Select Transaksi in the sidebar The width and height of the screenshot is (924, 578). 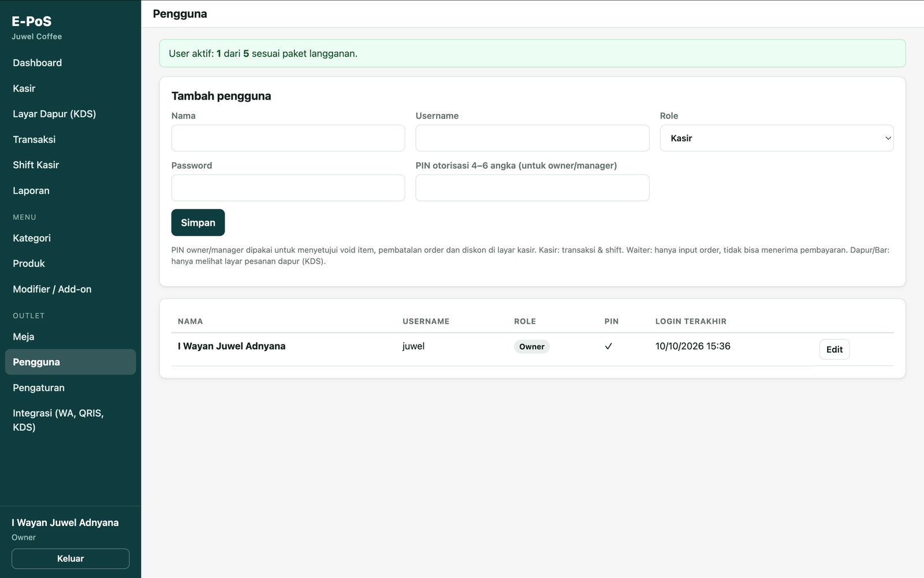[70, 139]
